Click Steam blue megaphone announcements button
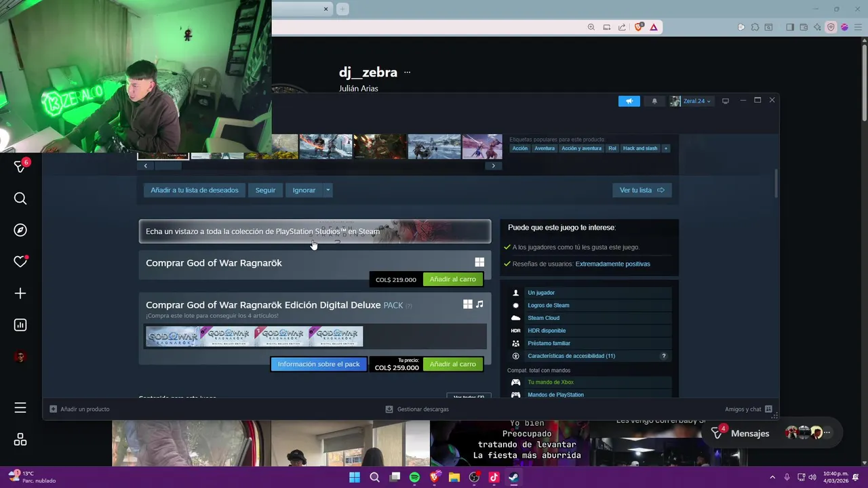The width and height of the screenshot is (868, 488). point(629,101)
